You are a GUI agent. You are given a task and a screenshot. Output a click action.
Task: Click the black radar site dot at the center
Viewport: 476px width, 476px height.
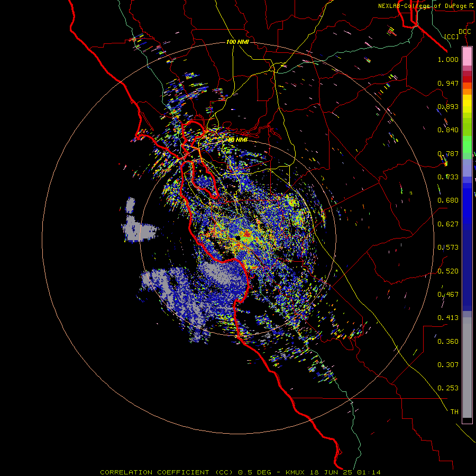point(237,238)
